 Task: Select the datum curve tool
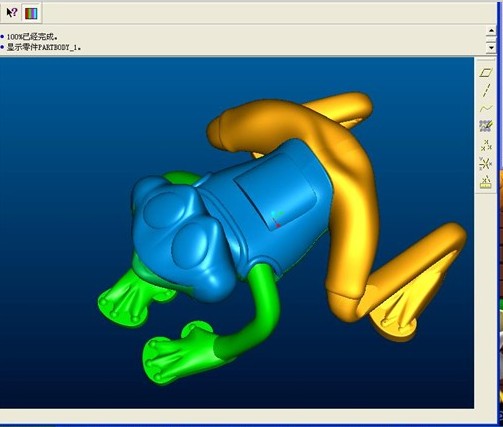pyautogui.click(x=486, y=109)
